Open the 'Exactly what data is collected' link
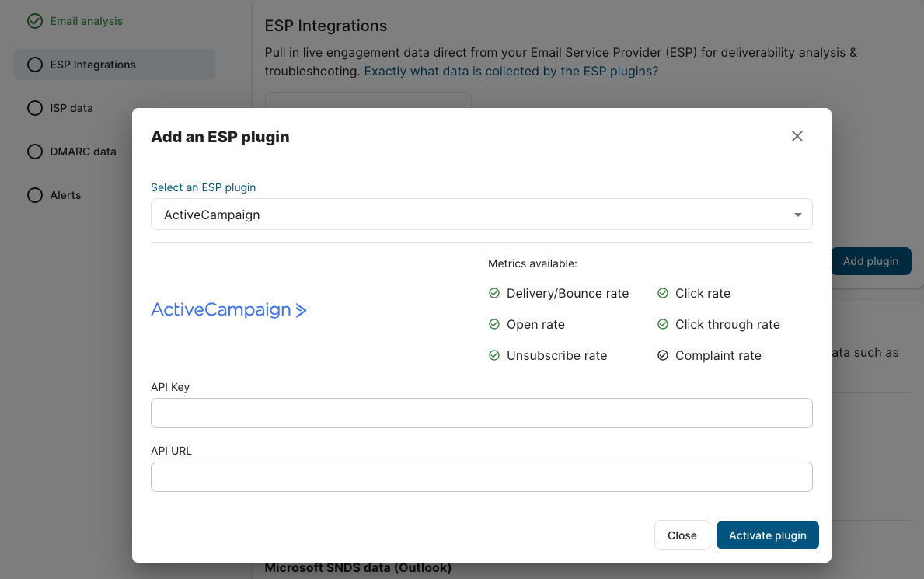The height and width of the screenshot is (579, 924). click(511, 72)
